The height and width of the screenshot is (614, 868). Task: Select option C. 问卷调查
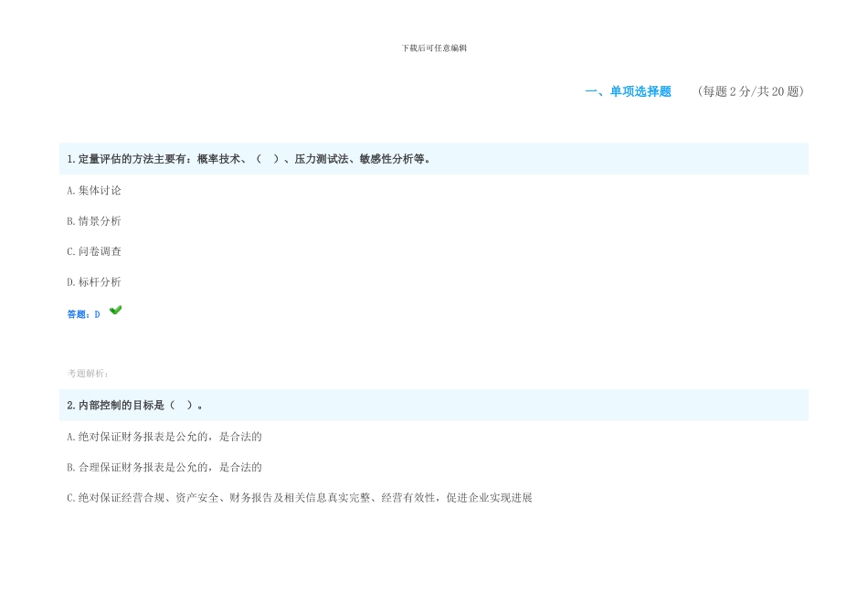94,251
